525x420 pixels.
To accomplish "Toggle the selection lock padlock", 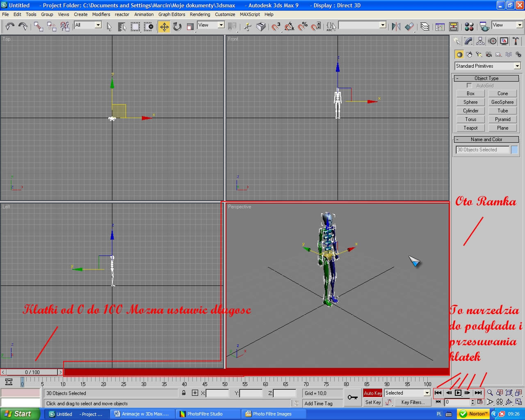I will point(184,393).
